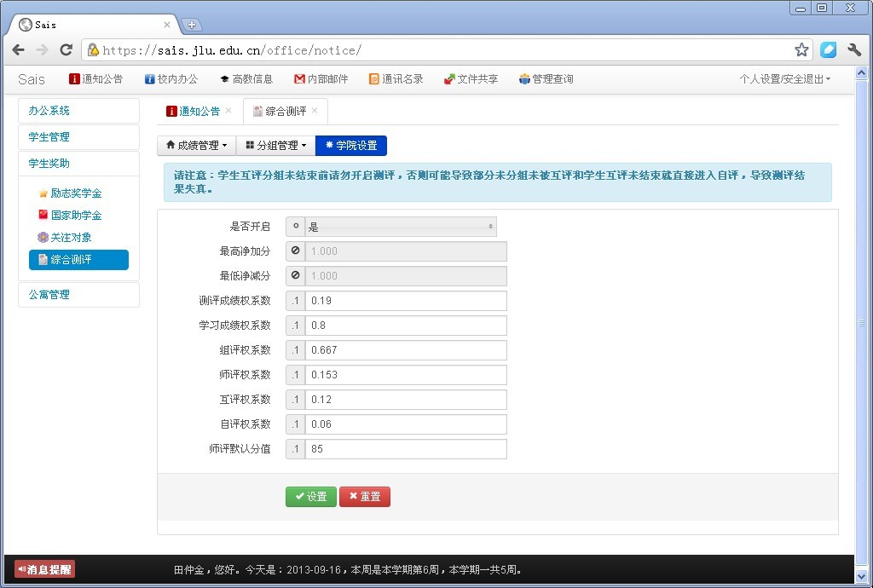Bookmark this page with star icon
The height and width of the screenshot is (588, 873).
[x=801, y=50]
